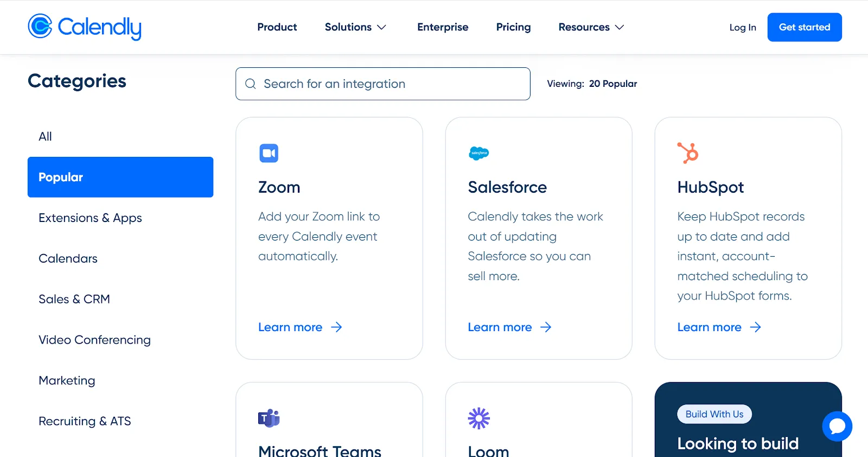Click HubSpot card description text
868x457 pixels.
pos(742,256)
